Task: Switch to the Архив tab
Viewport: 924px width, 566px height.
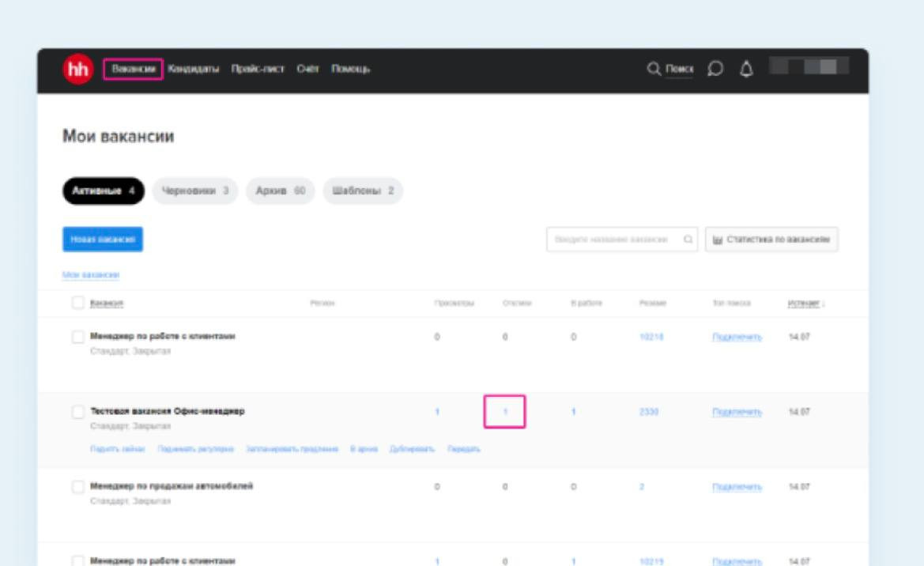Action: click(x=280, y=191)
